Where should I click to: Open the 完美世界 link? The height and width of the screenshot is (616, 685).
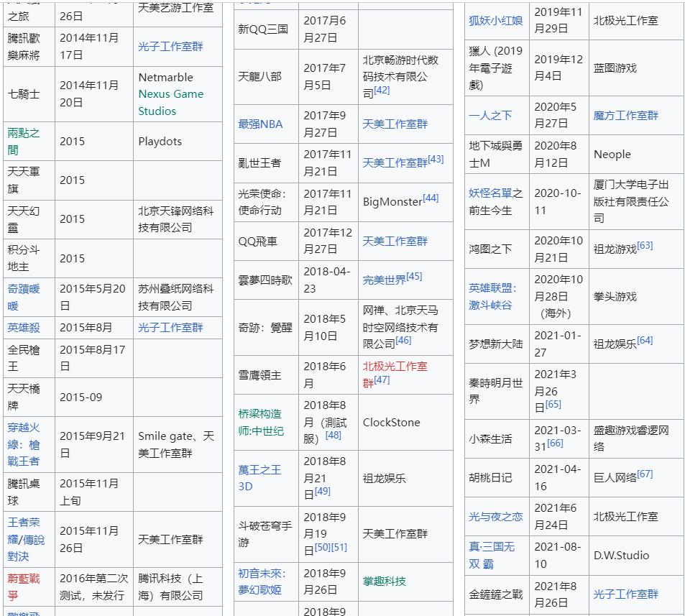pos(384,280)
